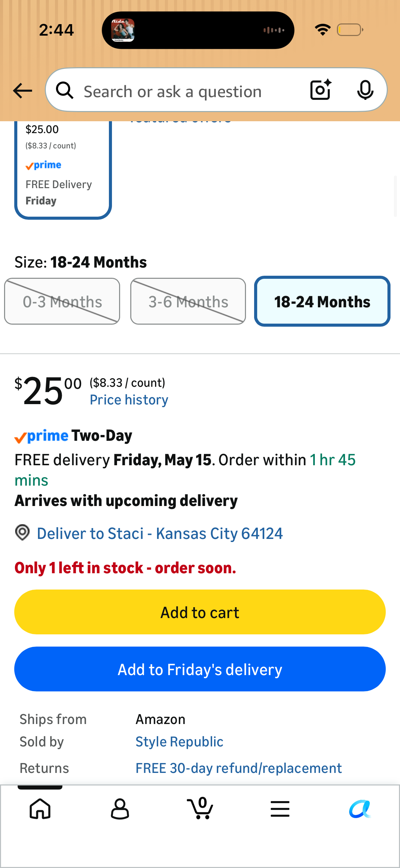Open account profile icon

pyautogui.click(x=120, y=809)
